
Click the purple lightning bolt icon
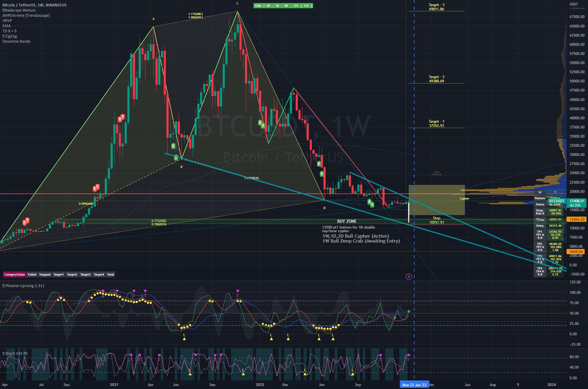pos(409,276)
